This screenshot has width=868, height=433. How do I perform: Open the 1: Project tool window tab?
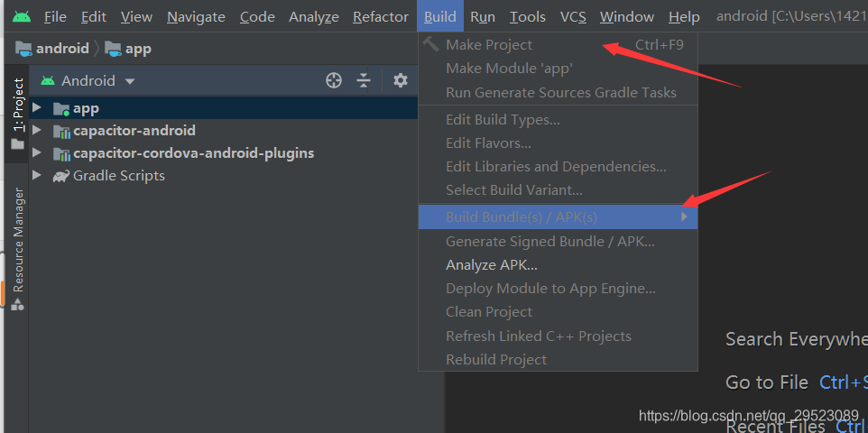[x=18, y=114]
